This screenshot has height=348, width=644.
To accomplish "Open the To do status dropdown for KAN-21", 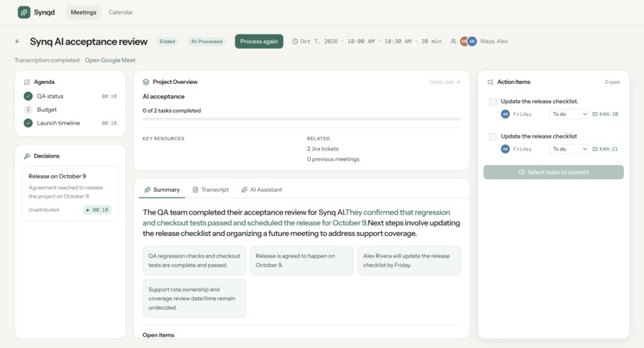I will [x=569, y=149].
